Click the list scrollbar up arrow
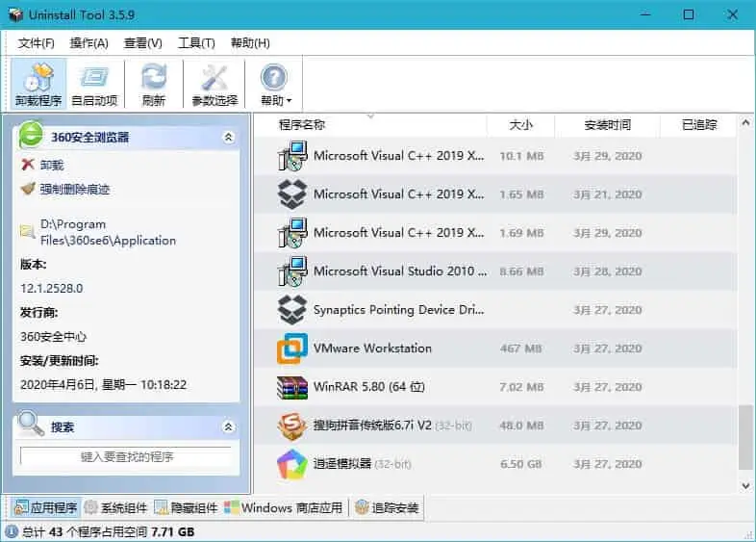The height and width of the screenshot is (542, 756). [745, 122]
